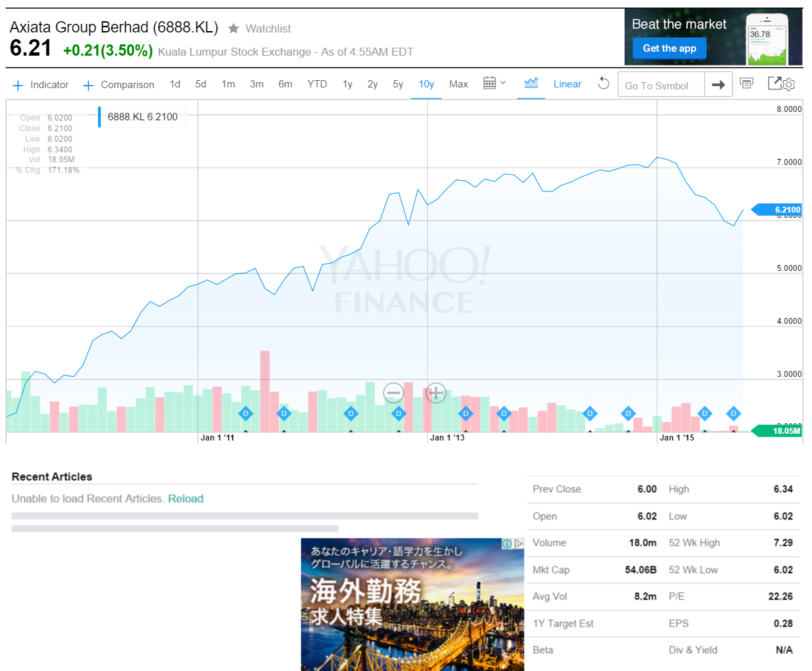Click the rightmost dividend D marker
This screenshot has height=671, width=812.
(x=733, y=413)
